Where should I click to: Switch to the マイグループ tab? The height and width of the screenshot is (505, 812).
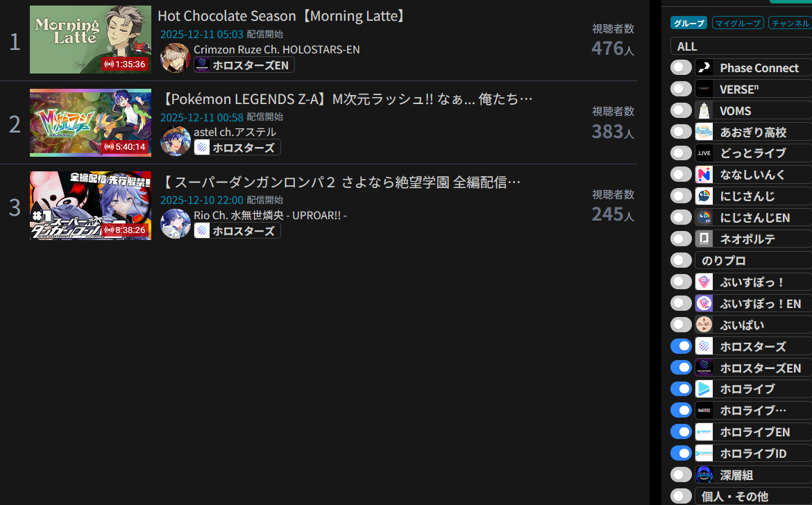pos(738,23)
